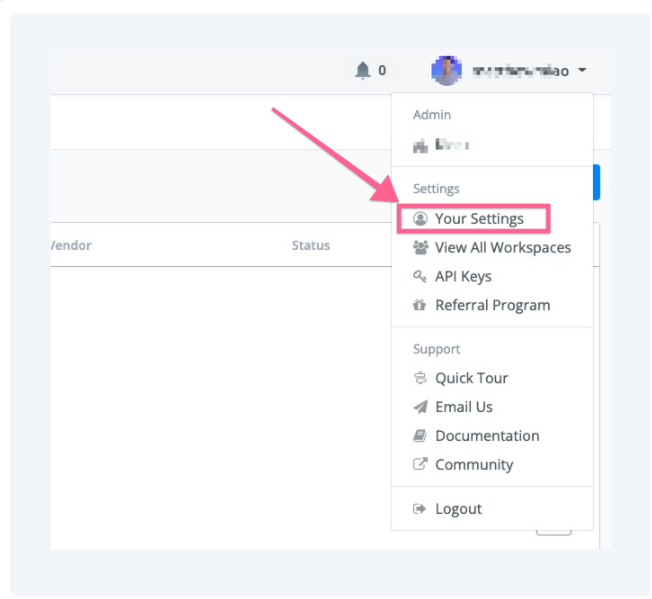
Task: Click the people icon beside View All Workspaces
Action: click(x=420, y=247)
